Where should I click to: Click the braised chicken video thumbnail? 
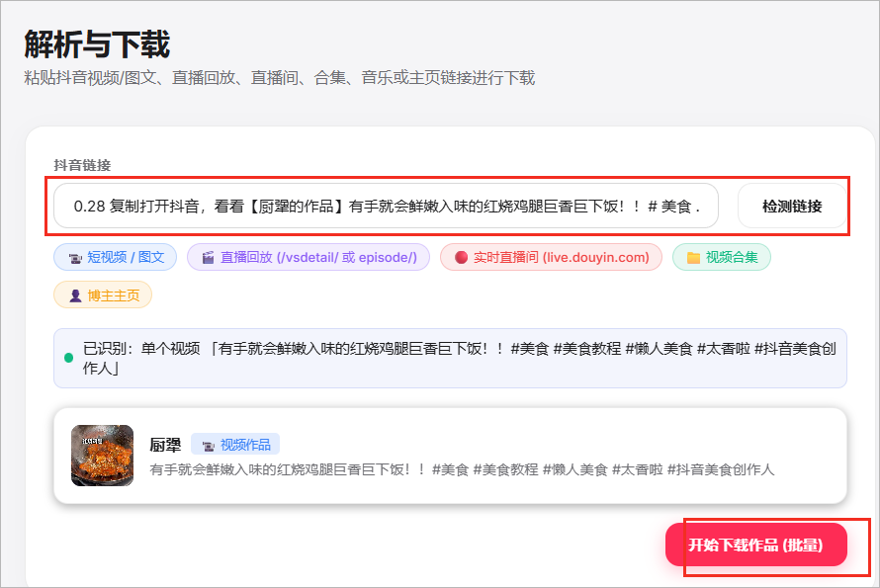pos(102,456)
